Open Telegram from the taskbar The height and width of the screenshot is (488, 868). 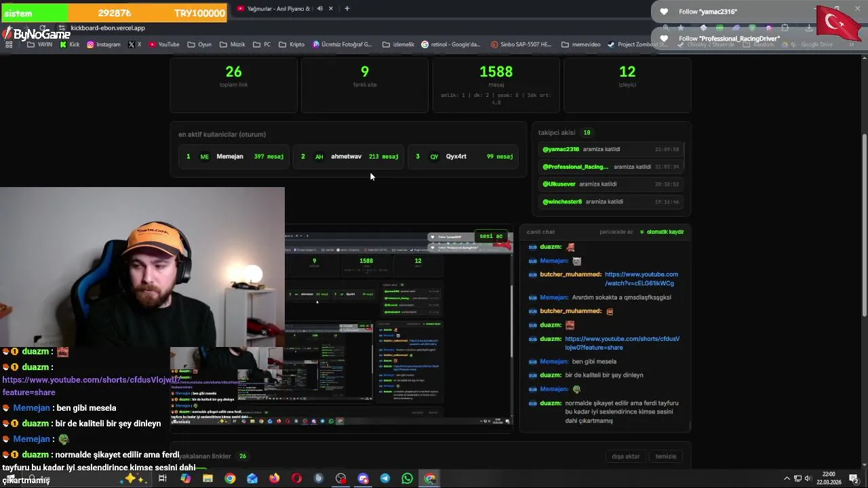point(385,479)
